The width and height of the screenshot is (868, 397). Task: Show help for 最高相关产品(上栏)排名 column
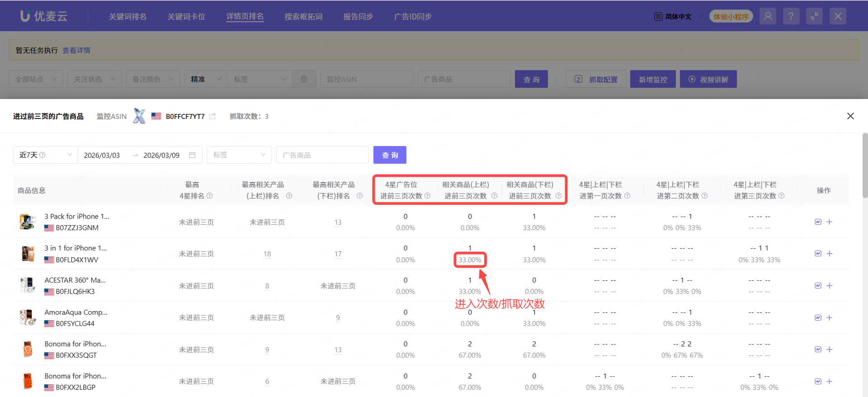tap(289, 196)
